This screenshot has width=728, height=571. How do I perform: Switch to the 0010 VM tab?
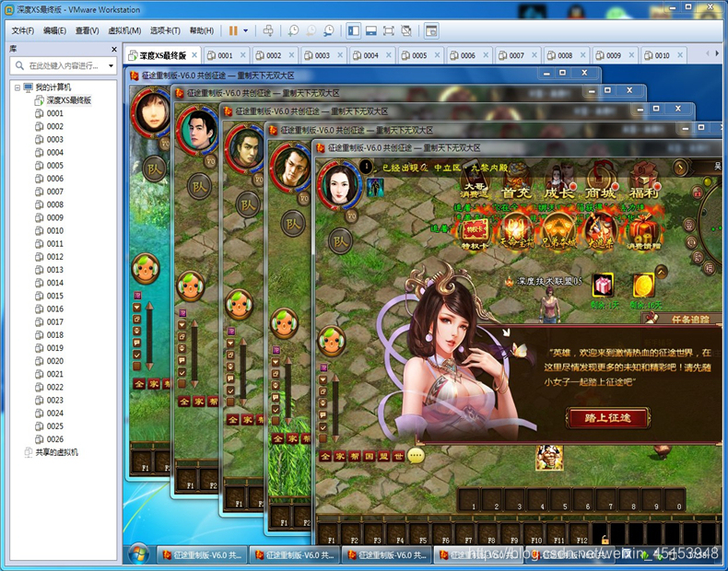click(662, 55)
